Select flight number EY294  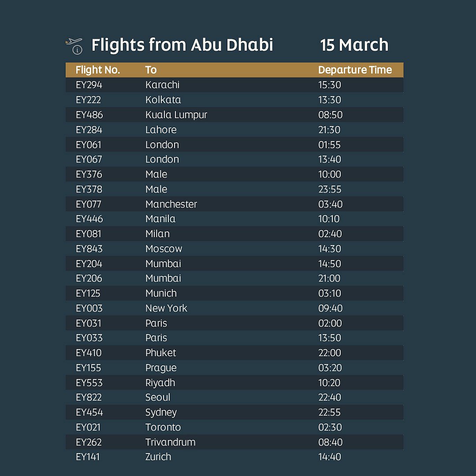coord(89,85)
